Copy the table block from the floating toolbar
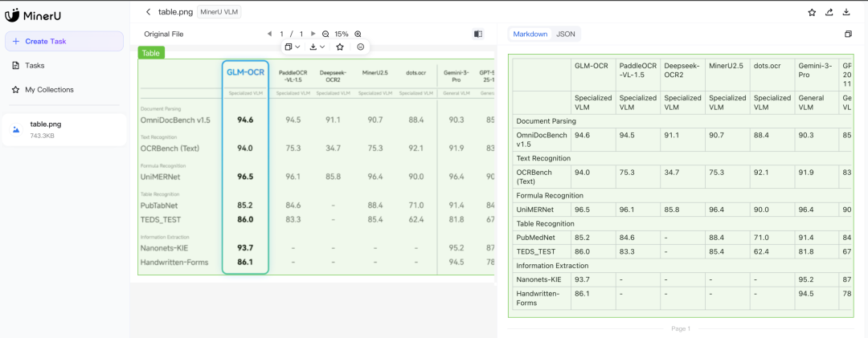 289,47
